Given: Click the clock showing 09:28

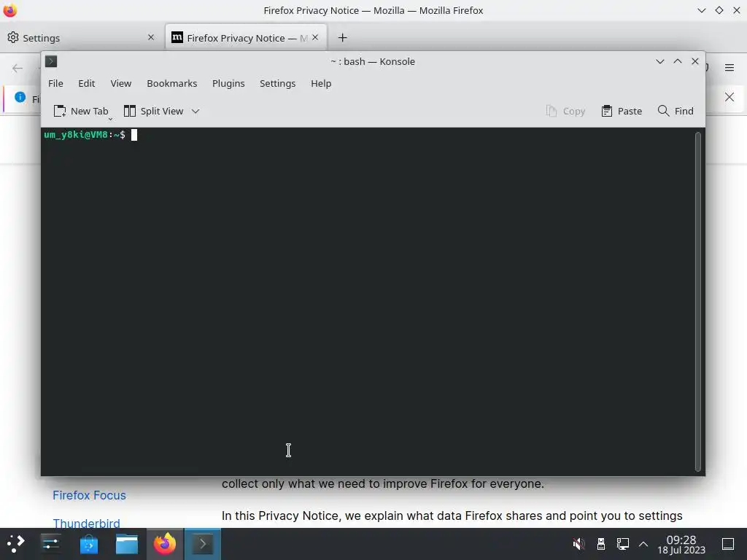Looking at the screenshot, I should pyautogui.click(x=681, y=545).
